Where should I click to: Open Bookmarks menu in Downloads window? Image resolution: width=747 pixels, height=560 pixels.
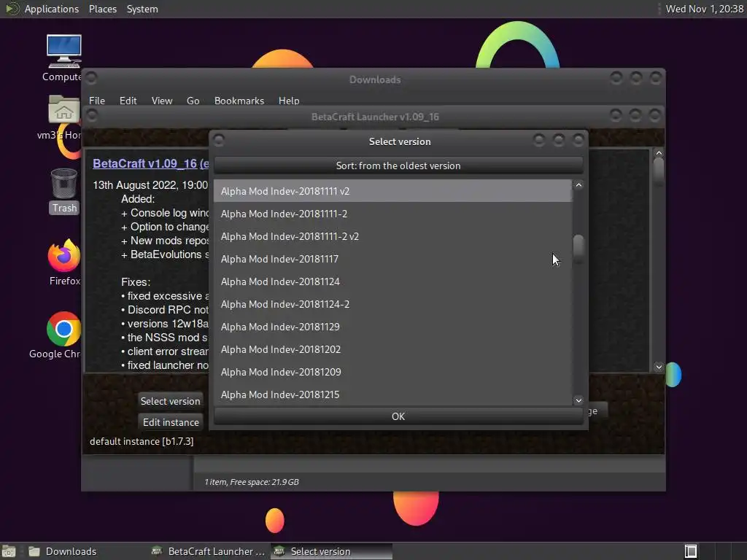(239, 101)
